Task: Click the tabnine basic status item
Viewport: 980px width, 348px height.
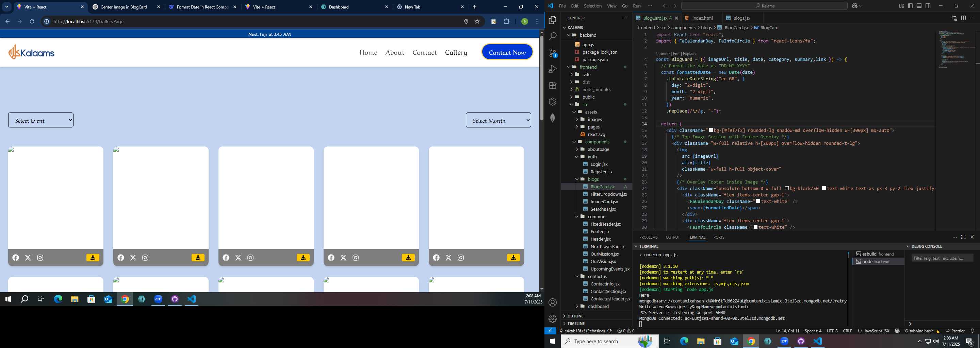Action: pyautogui.click(x=922, y=331)
